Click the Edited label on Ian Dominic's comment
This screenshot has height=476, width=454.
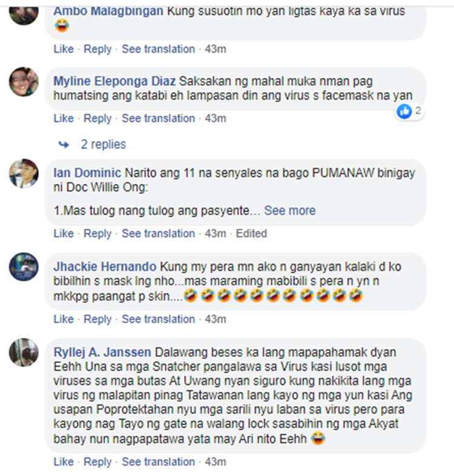coord(251,233)
